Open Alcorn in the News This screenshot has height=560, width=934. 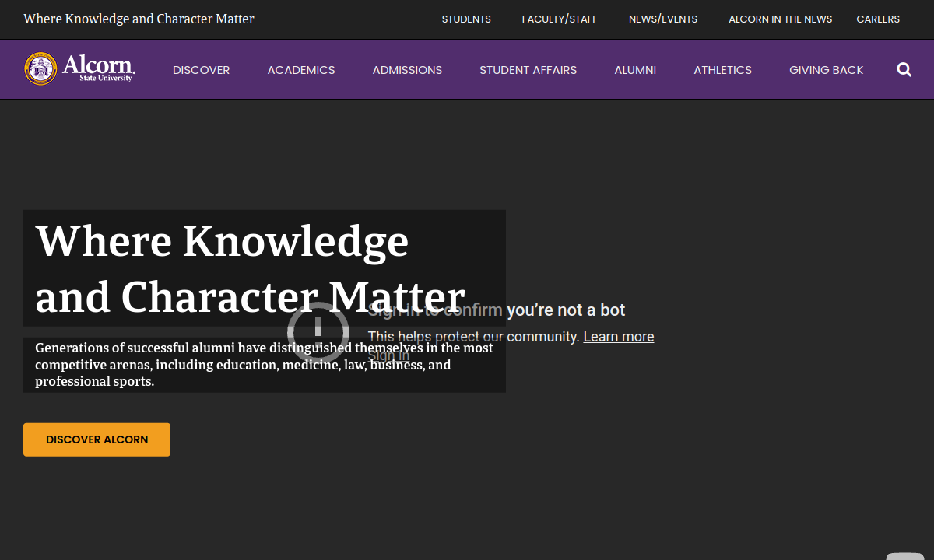pos(780,19)
